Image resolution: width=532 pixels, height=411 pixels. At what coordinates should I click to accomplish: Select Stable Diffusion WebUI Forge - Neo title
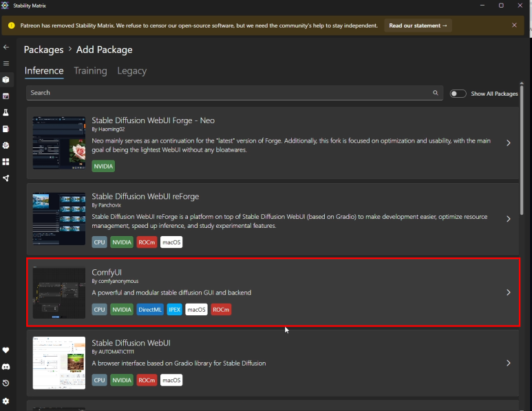pos(153,120)
